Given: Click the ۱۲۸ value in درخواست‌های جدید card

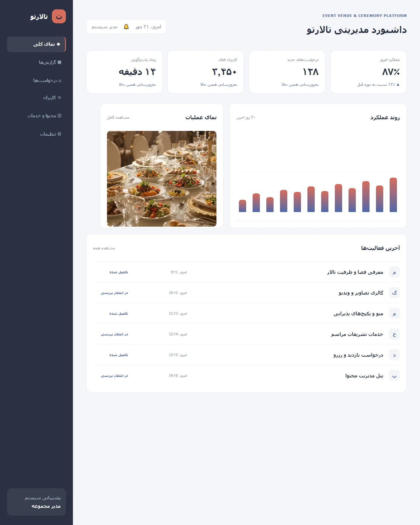Looking at the screenshot, I should (x=311, y=72).
